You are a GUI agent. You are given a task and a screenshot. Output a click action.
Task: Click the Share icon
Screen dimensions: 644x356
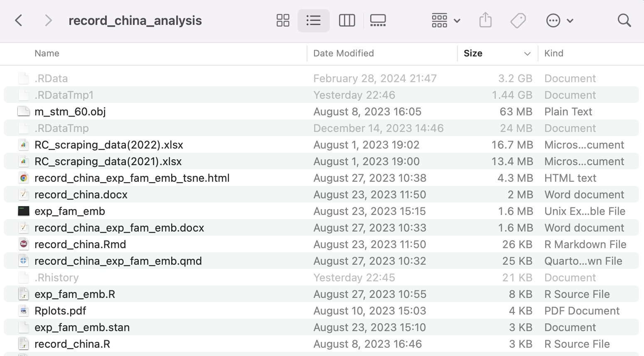point(485,20)
